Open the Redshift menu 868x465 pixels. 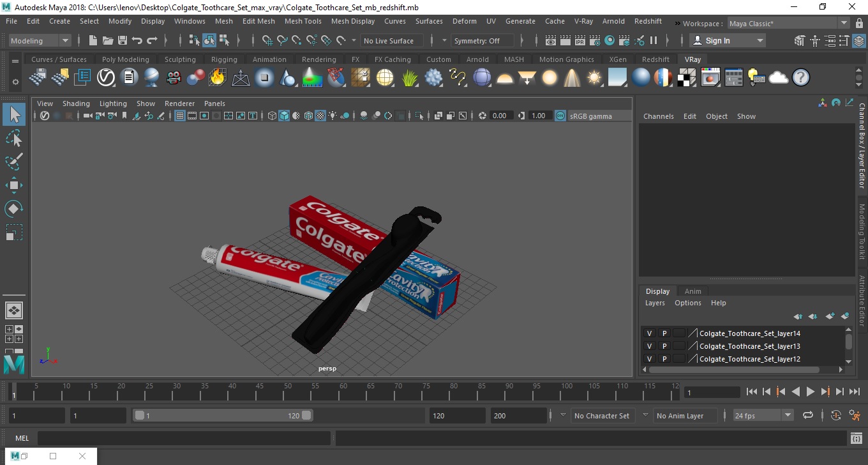648,21
